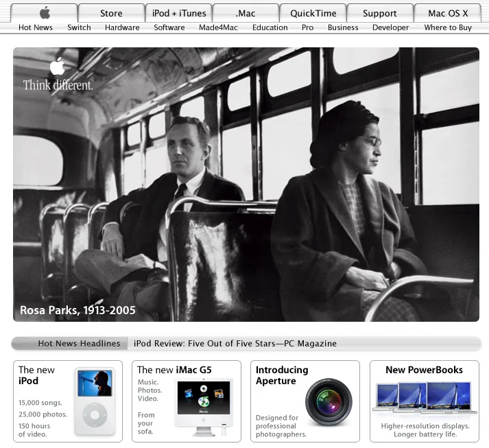
Task: Follow the Switch link
Action: point(79,27)
